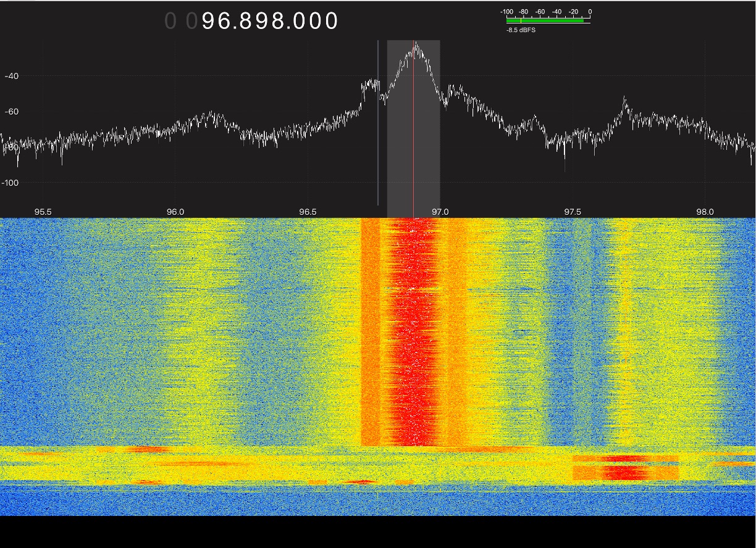
Task: Click the strong red band in the waterfall
Action: point(413,333)
